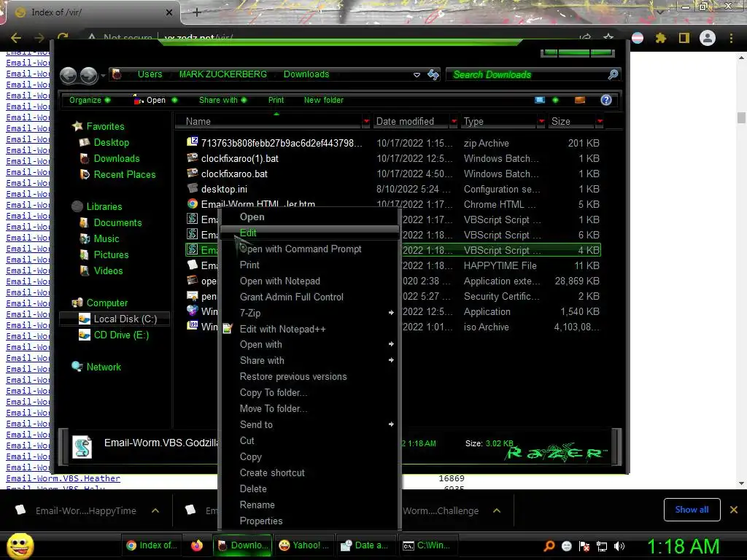Image resolution: width=747 pixels, height=560 pixels.
Task: Click the Chrome side panel icon
Action: 684,38
